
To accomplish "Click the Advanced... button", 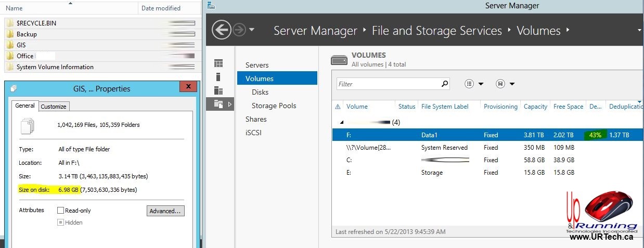I will point(165,211).
